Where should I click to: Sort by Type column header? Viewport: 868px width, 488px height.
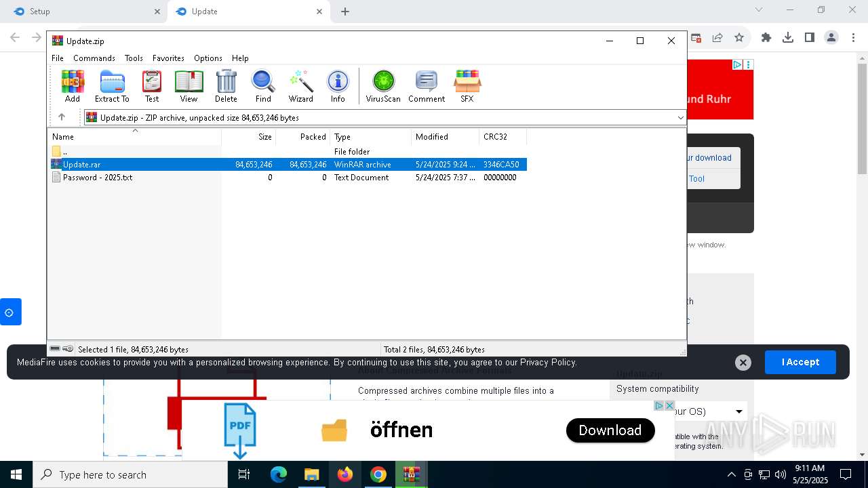click(x=371, y=137)
